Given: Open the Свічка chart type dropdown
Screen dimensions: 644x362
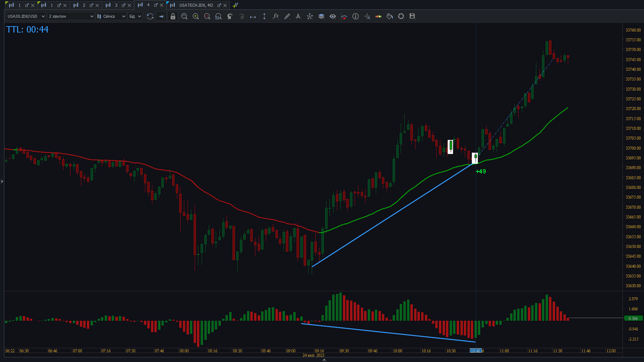Looking at the screenshot, I should coord(111,16).
